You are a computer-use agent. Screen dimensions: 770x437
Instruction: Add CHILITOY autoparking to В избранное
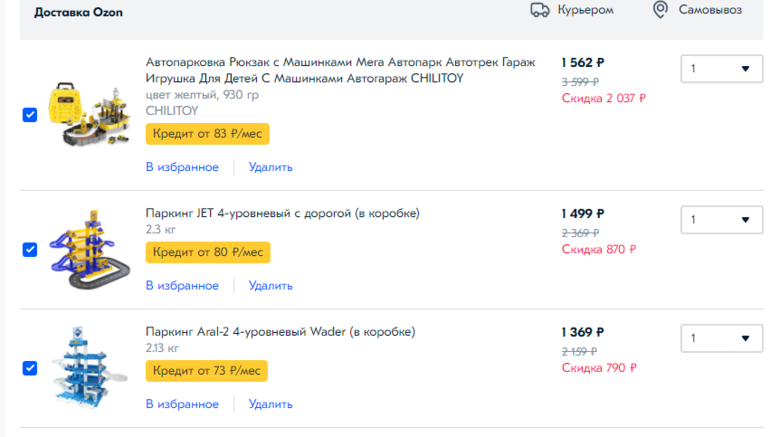(182, 167)
